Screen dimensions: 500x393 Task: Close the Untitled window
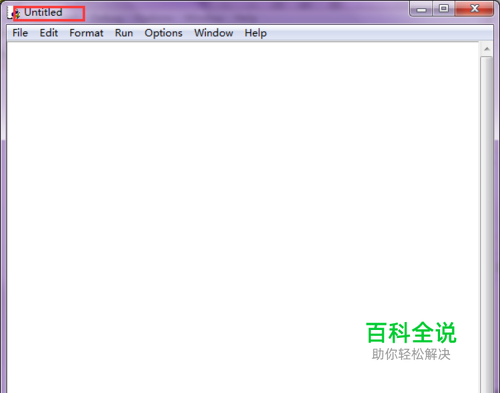coord(474,9)
